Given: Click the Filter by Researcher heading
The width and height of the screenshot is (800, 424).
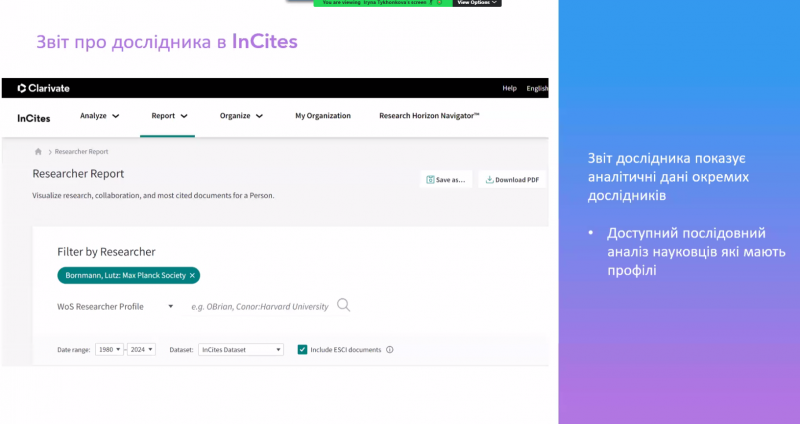Looking at the screenshot, I should [106, 252].
